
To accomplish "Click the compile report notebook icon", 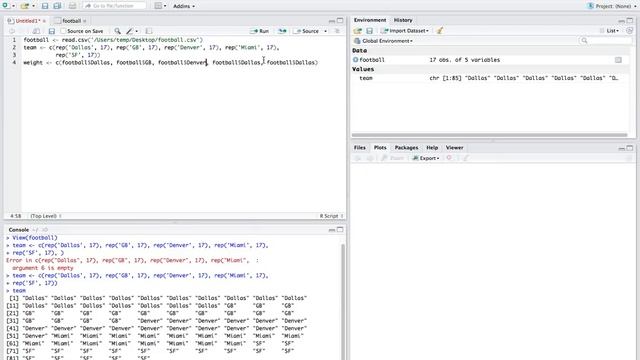I will [149, 31].
